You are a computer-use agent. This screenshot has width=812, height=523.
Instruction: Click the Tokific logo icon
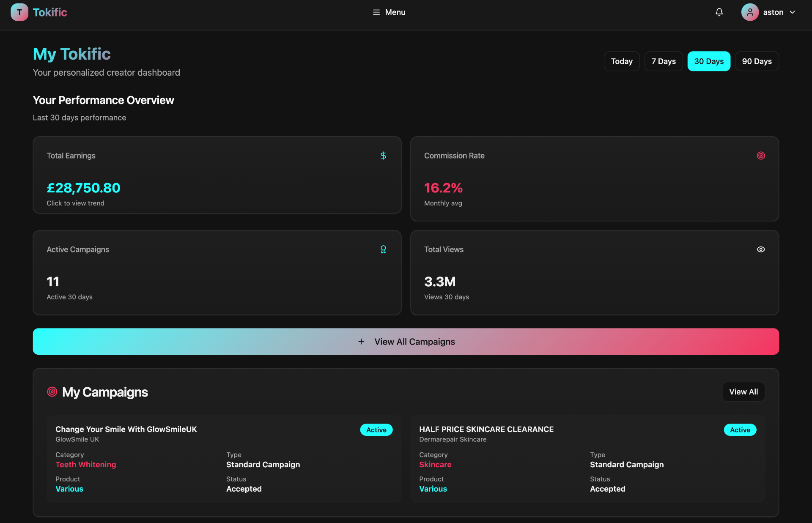pos(19,12)
